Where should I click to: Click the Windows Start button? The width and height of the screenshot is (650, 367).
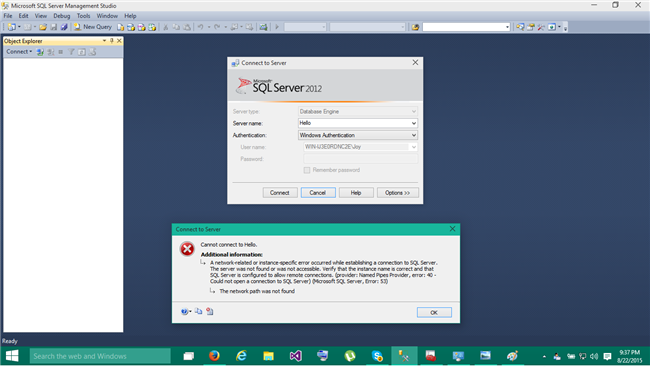pos(12,356)
